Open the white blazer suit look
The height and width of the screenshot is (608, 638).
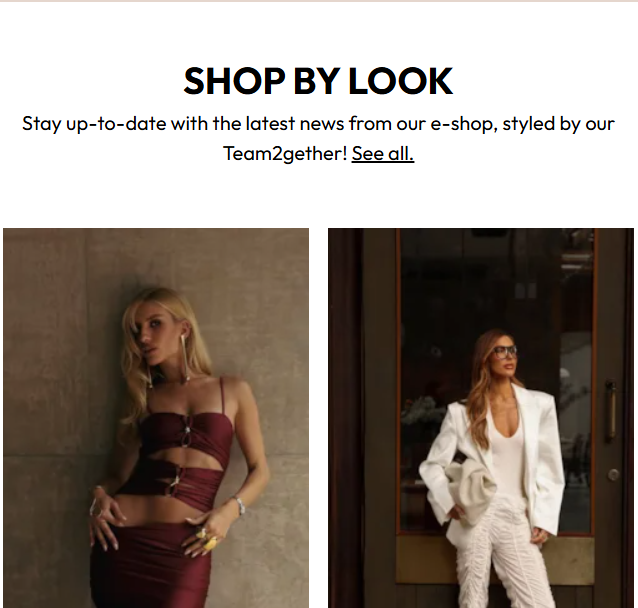point(481,418)
